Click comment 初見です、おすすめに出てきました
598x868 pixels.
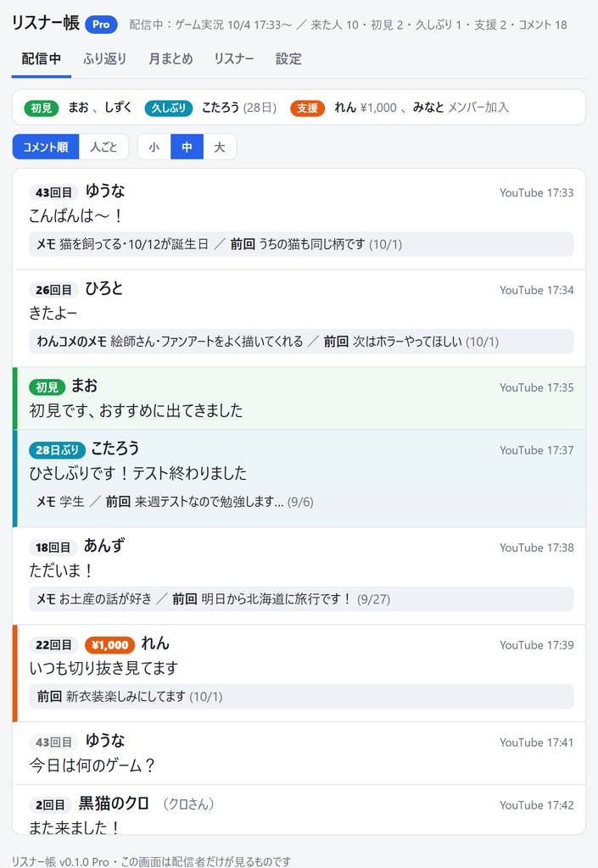tap(137, 410)
